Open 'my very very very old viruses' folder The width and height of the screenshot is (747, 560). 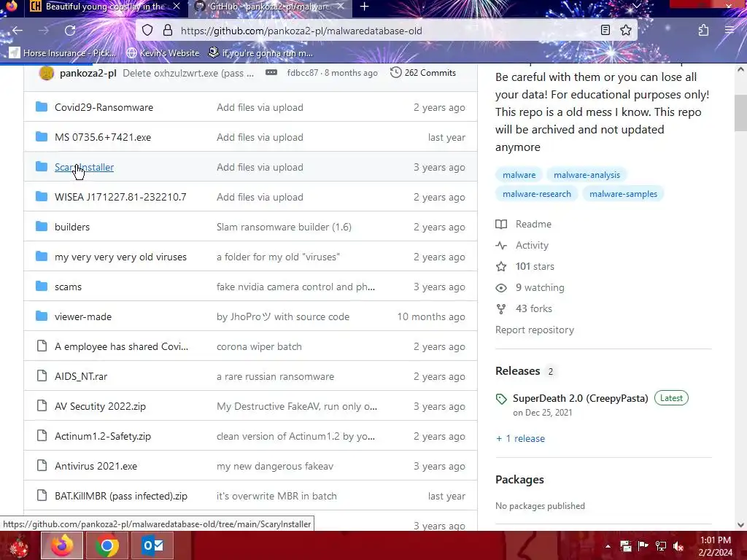[x=120, y=257]
